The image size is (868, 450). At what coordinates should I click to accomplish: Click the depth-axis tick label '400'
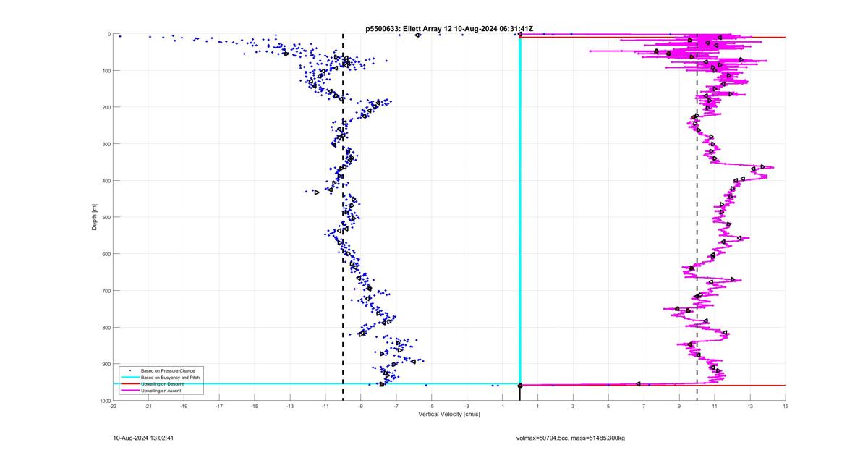tap(106, 181)
